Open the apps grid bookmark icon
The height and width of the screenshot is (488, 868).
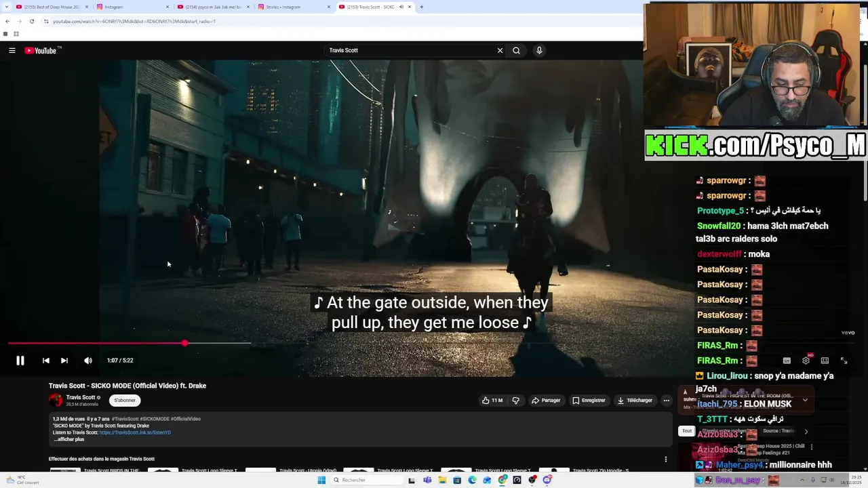[16, 34]
